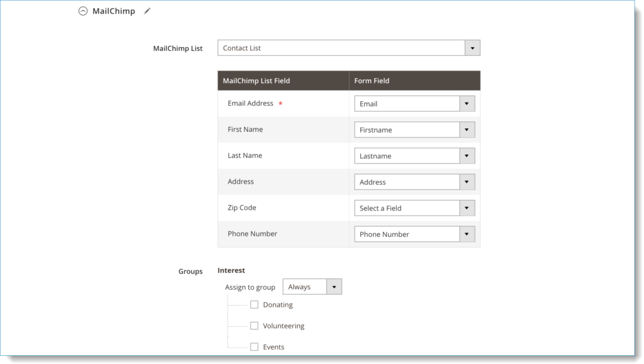The height and width of the screenshot is (364, 644).
Task: Click the arrow on Address form field
Action: tap(467, 182)
